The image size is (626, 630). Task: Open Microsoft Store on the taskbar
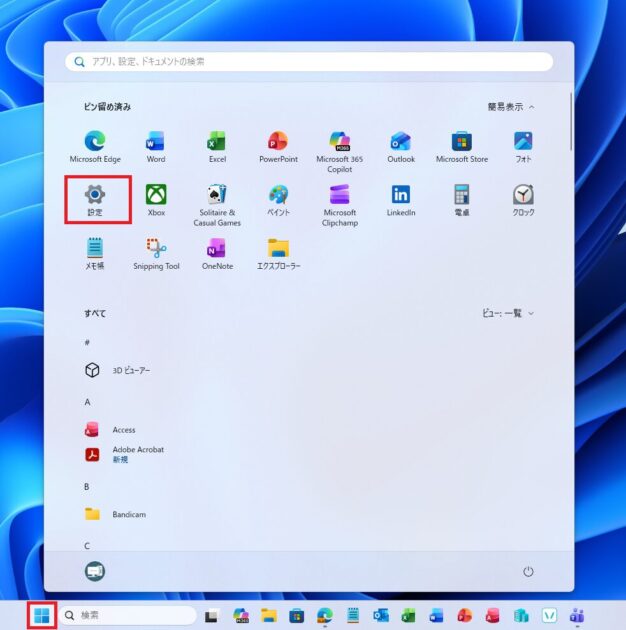(x=297, y=616)
